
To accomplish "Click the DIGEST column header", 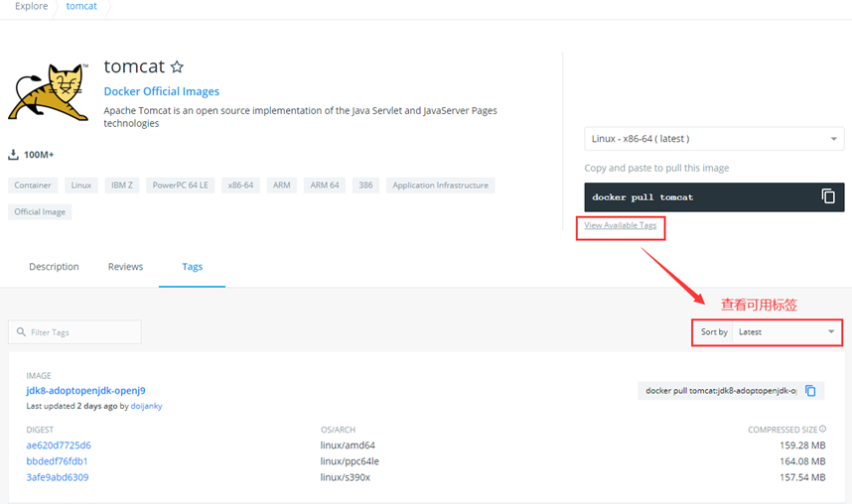I will 40,430.
